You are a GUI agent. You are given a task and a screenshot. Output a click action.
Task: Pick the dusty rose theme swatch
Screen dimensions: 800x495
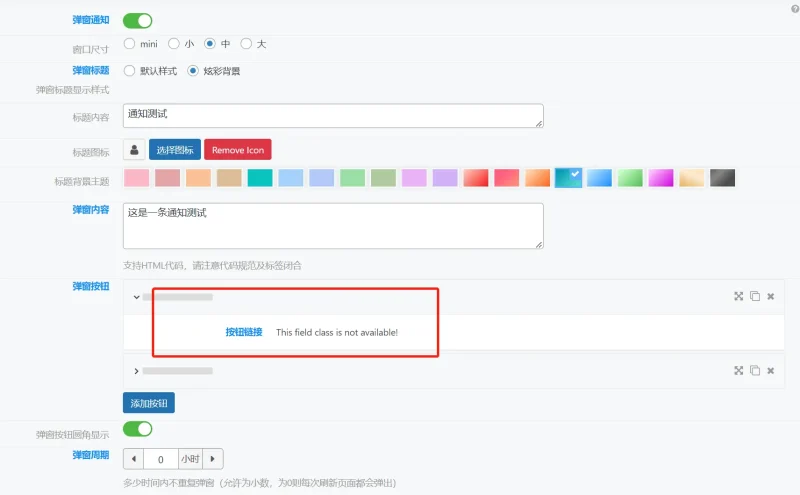[x=167, y=178]
